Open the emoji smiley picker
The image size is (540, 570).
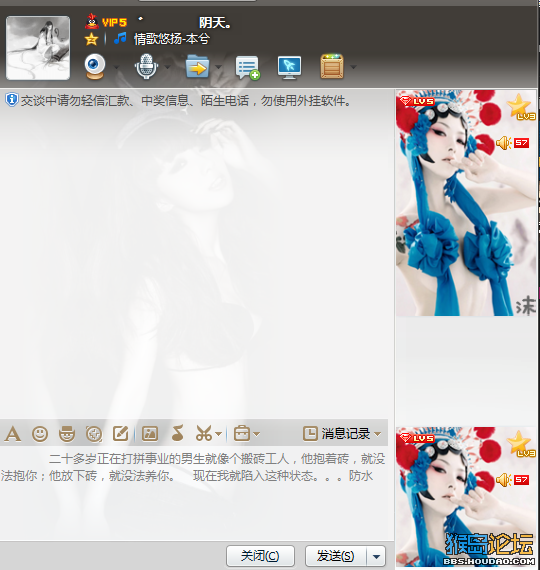click(40, 434)
